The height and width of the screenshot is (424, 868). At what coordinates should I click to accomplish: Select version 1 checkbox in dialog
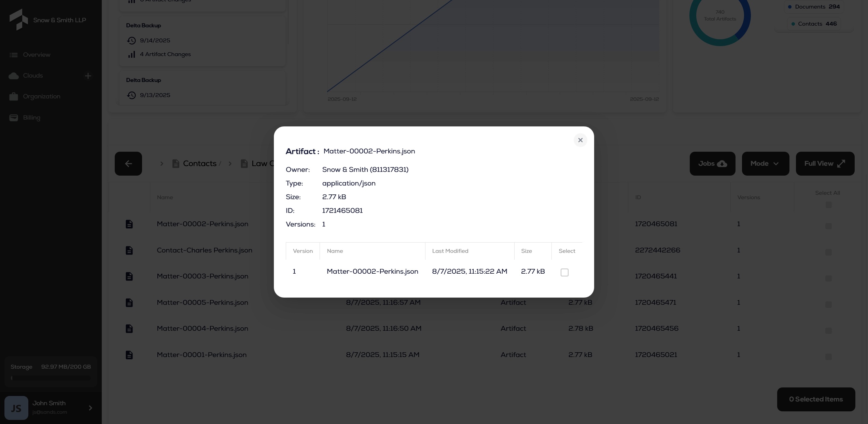(x=564, y=272)
